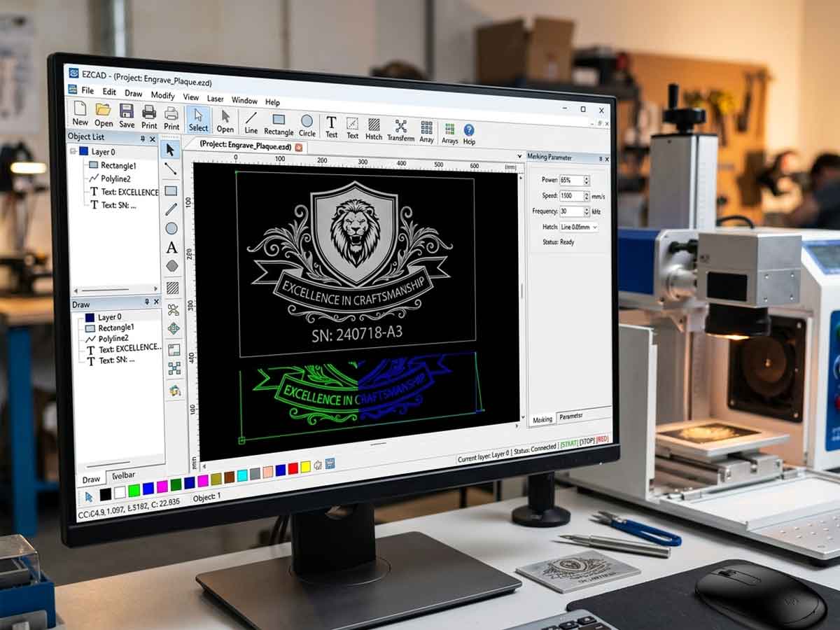Pick the cyan color swatch
The height and width of the screenshot is (630, 840).
point(242,475)
